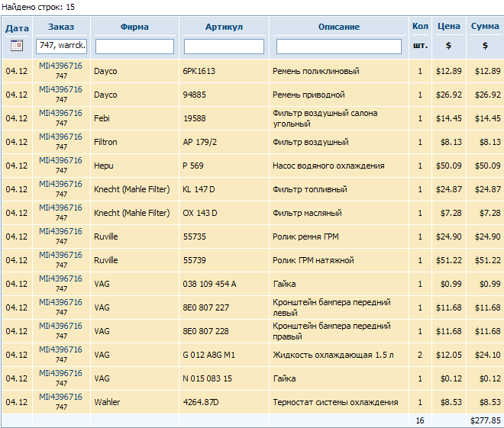Open order MIi4396716 in the 038 109 454 A row

point(61,278)
